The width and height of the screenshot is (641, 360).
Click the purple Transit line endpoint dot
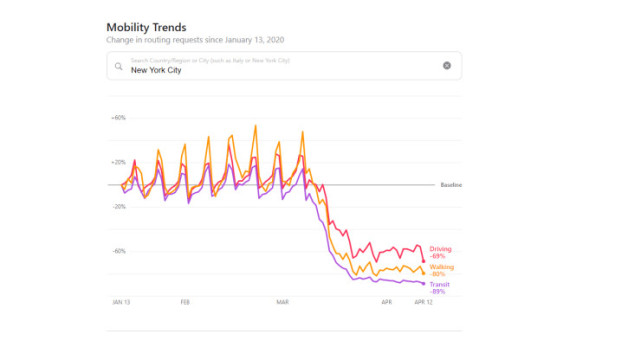(424, 284)
